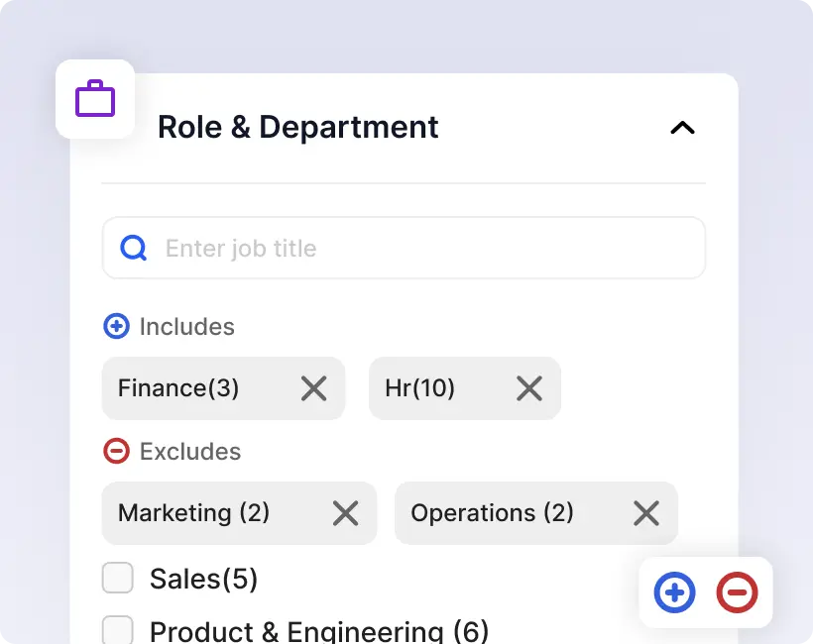Remove the Marketing (2) exclude chip
Screen dimensions: 813x644
point(345,513)
